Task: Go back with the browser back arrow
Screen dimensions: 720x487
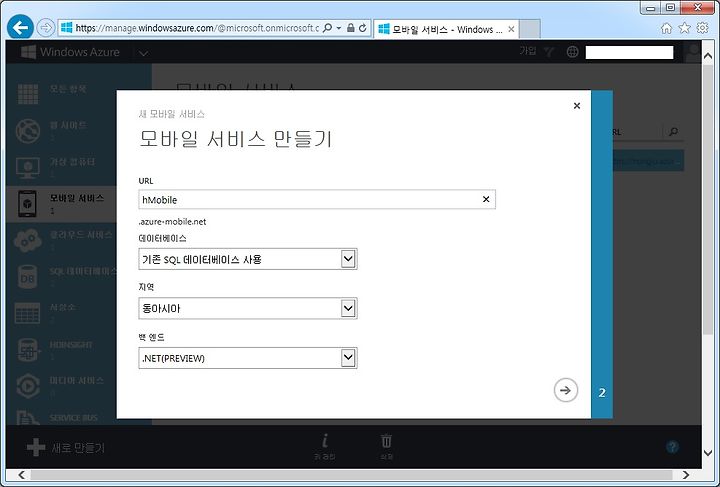Action: 20,28
